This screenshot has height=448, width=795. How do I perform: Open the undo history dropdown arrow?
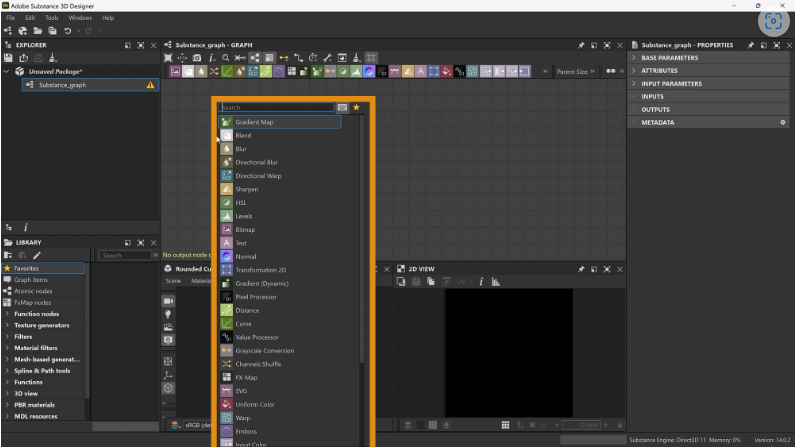point(79,31)
